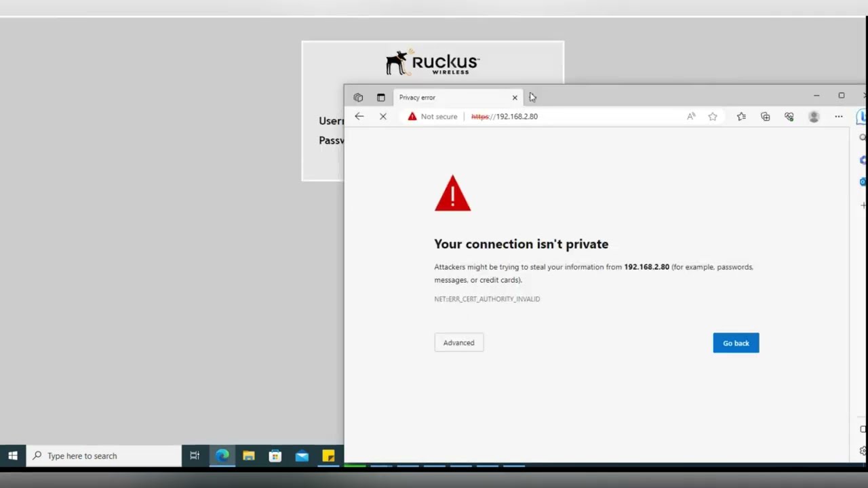
Task: Open Microsoft Store from the taskbar
Action: (275, 456)
